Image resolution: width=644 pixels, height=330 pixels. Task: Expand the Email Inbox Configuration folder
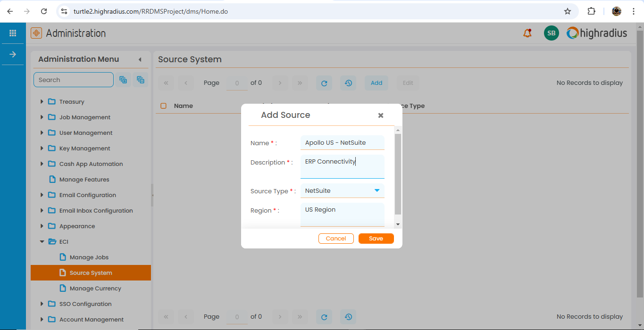tap(42, 211)
